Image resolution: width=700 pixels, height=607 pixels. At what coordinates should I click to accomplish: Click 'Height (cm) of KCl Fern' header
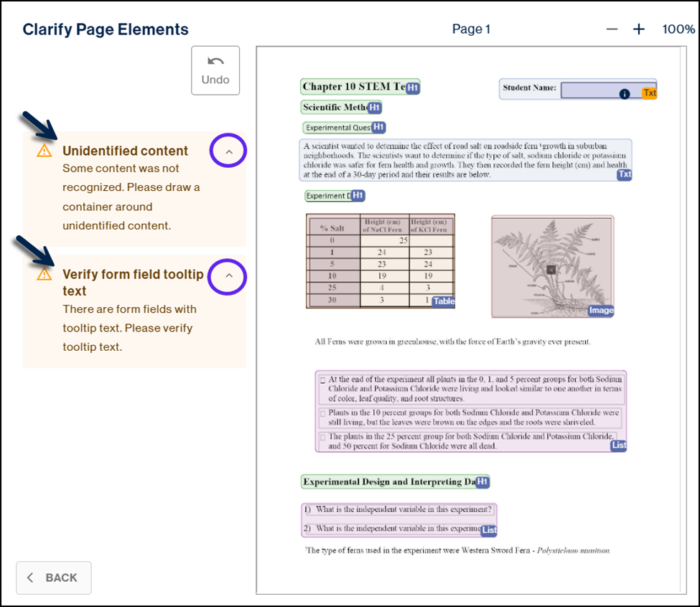(x=429, y=226)
